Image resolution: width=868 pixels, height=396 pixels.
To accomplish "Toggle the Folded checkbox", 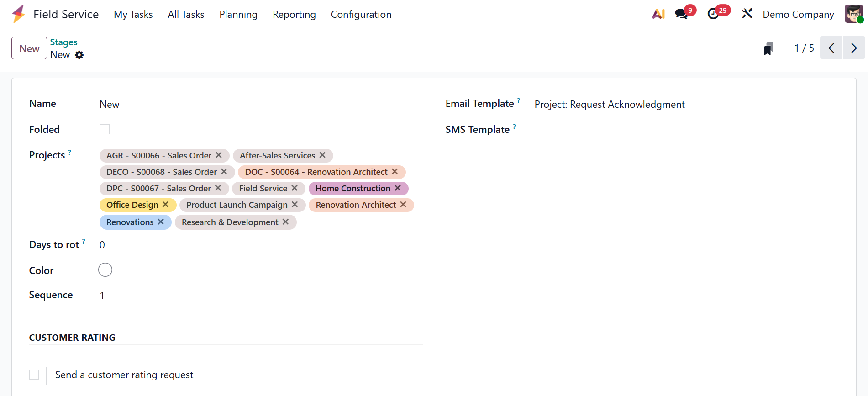I will (105, 129).
